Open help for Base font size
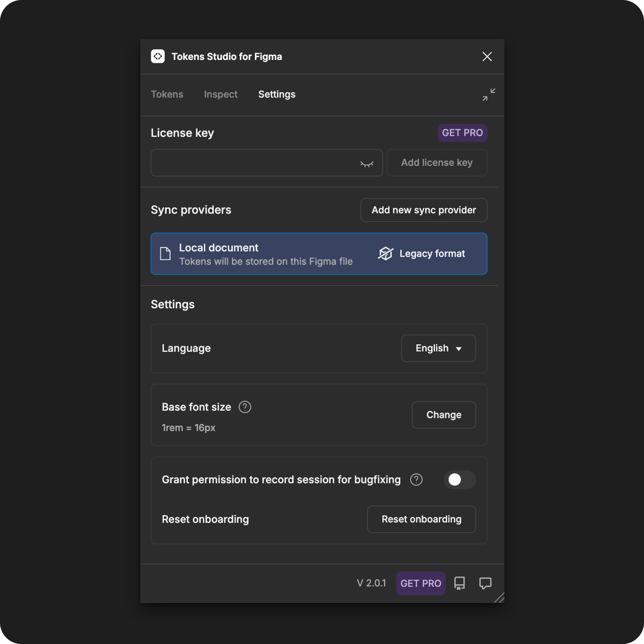 (245, 407)
